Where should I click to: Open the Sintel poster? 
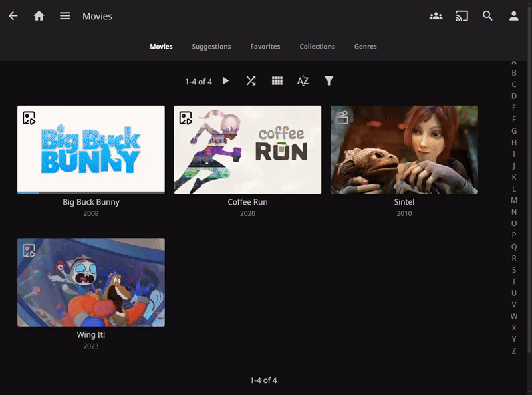click(404, 150)
